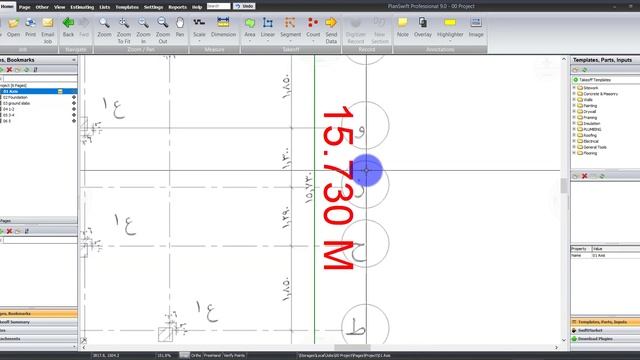
Task: Choose the Highlighter annotation tool
Action: point(450,27)
